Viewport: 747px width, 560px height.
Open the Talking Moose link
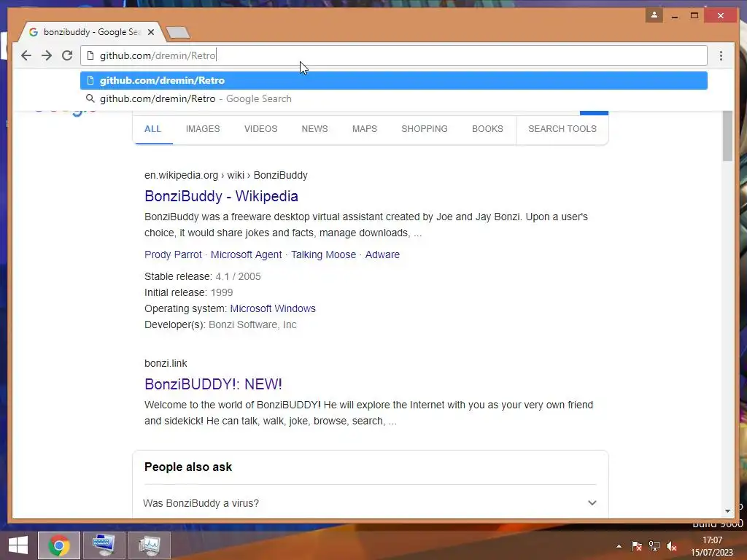pos(323,254)
